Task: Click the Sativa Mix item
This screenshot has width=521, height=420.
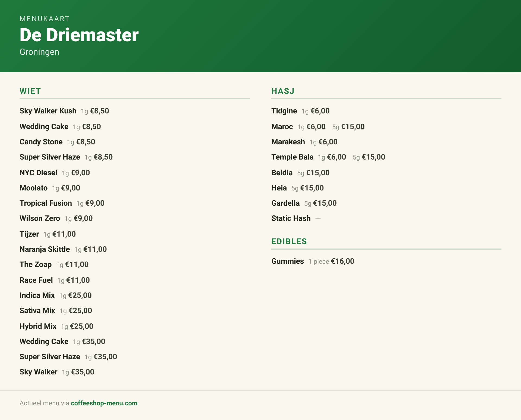Action: (x=37, y=311)
